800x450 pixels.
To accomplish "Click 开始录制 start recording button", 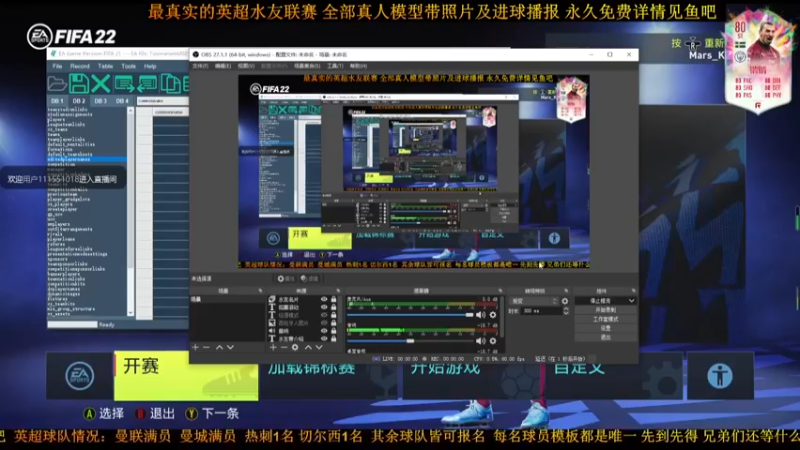I will pyautogui.click(x=606, y=310).
